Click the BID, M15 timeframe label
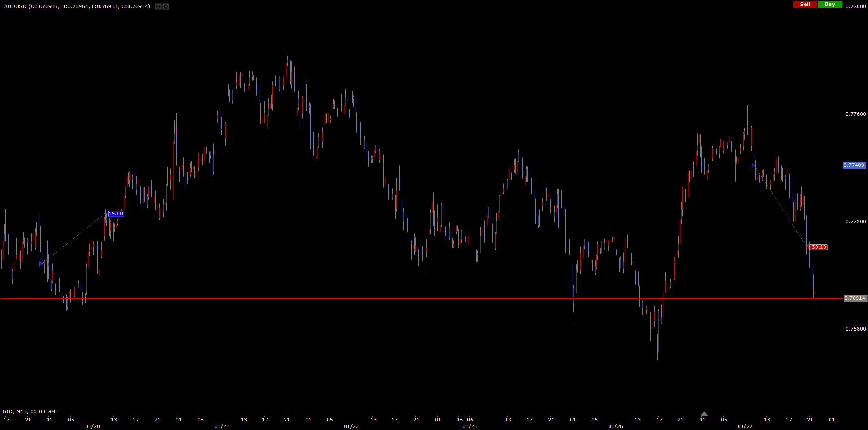 coord(30,411)
